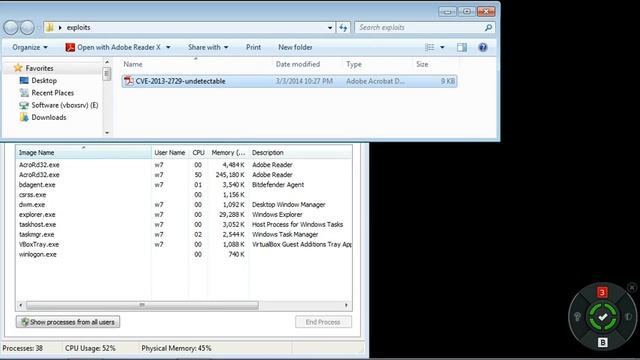Click the breadcrumb arrow before exploits

point(60,27)
